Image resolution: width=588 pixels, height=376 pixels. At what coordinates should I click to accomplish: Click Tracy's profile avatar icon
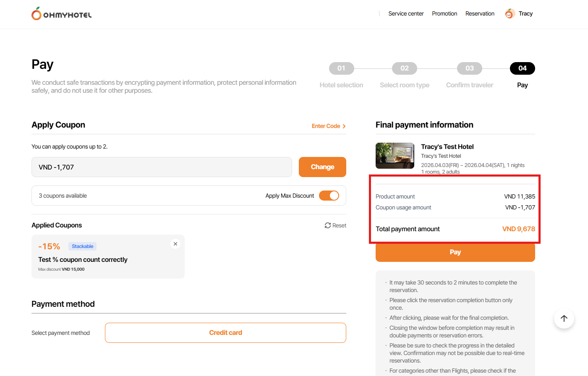(x=510, y=14)
